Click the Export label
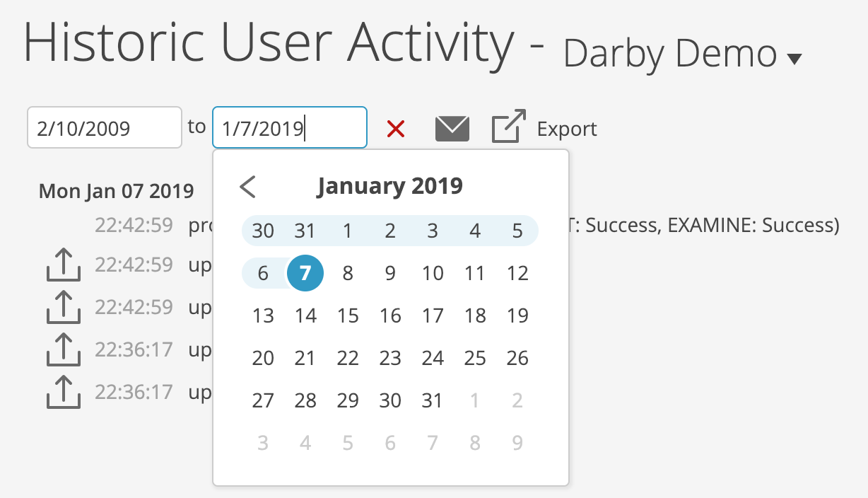Screen dimensions: 868x498 click(x=567, y=129)
